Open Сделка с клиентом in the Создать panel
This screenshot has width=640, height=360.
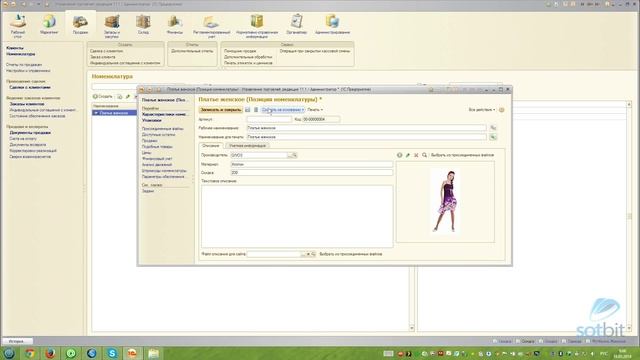click(106, 51)
